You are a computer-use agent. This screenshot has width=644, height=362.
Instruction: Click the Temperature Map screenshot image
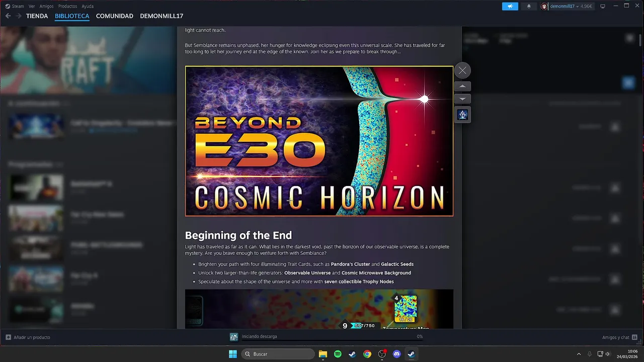[319, 309]
